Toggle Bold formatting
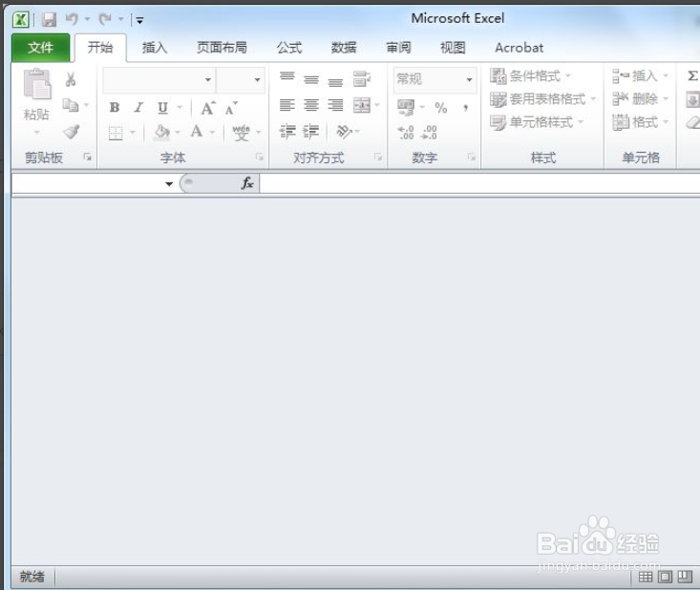 pyautogui.click(x=115, y=107)
